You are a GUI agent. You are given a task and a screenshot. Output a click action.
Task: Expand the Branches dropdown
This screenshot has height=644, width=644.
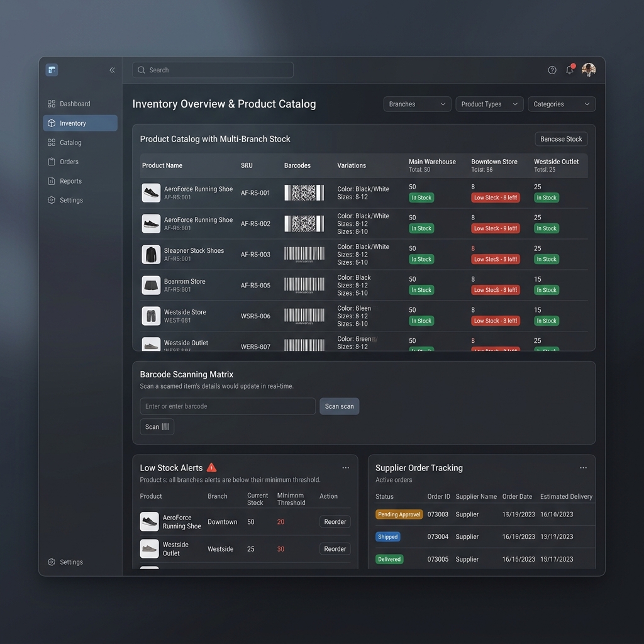coord(417,104)
